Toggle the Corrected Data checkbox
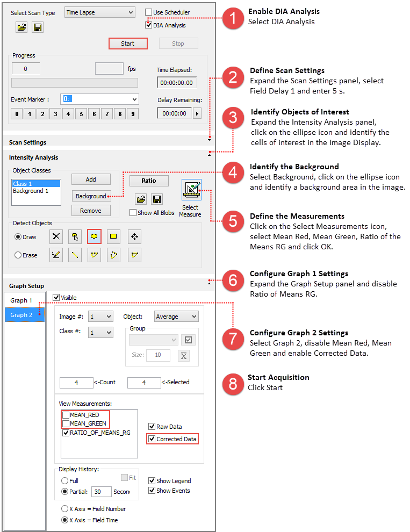Image resolution: width=410 pixels, height=532 pixels. tap(152, 439)
